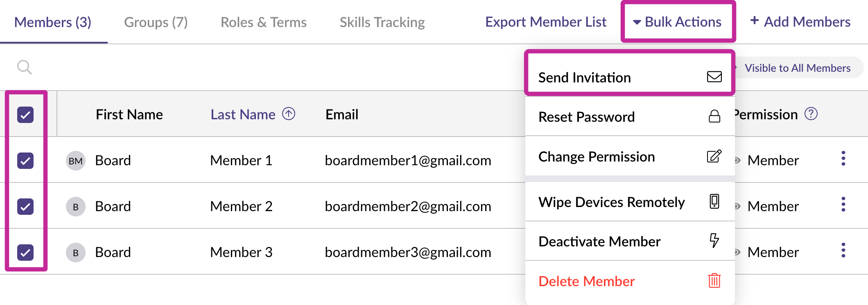Click the red trash icon for Delete Member
Viewport: 868px width, 305px height.
tap(714, 280)
